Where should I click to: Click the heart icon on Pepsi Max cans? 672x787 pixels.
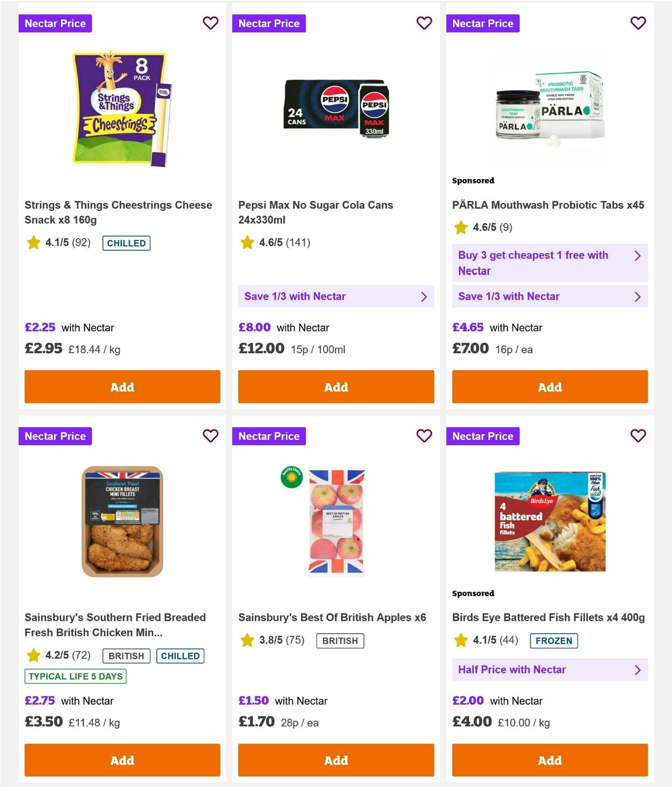[424, 24]
